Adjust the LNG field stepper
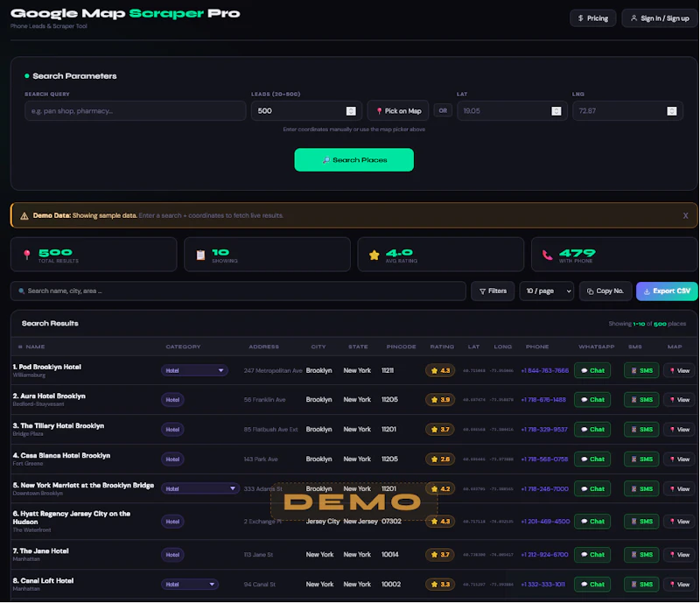Screen dimensions: 700x603 [671, 111]
